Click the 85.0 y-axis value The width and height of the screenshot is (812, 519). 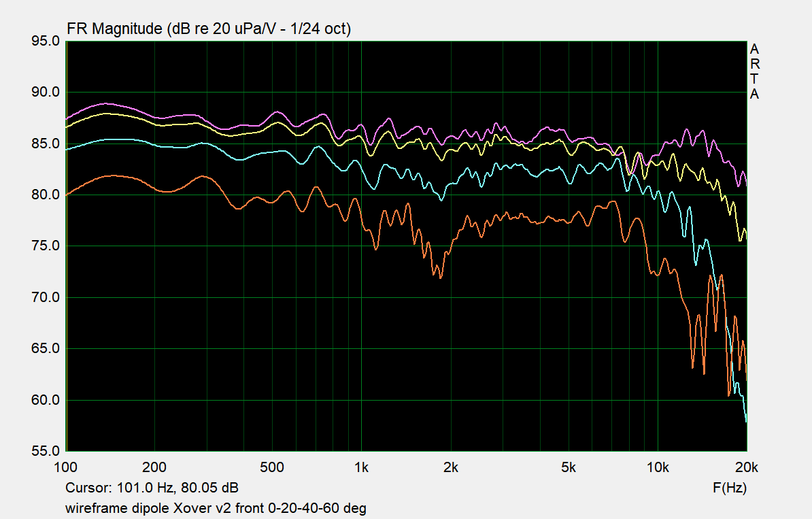46,144
